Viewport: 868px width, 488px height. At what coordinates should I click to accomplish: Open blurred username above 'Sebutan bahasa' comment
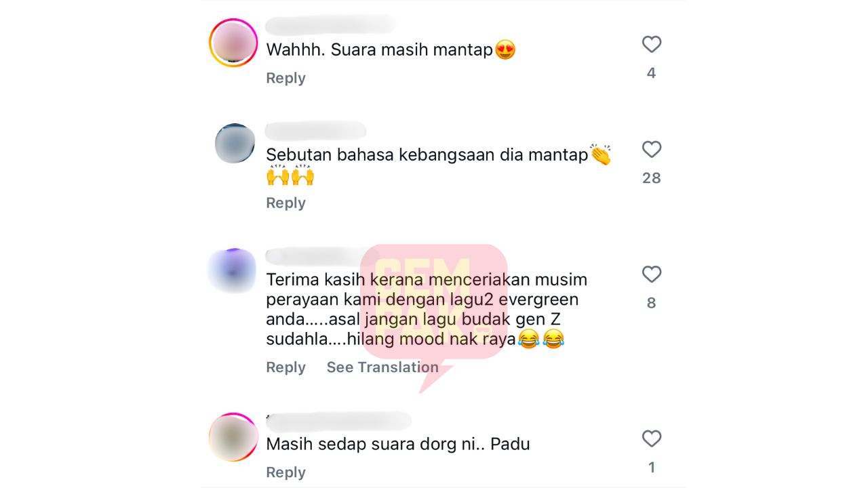[315, 130]
